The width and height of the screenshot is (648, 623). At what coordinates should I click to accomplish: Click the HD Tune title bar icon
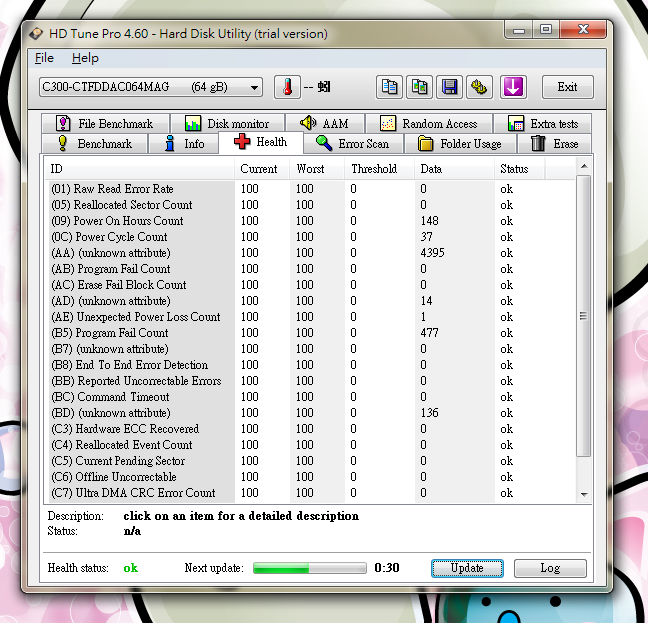36,33
